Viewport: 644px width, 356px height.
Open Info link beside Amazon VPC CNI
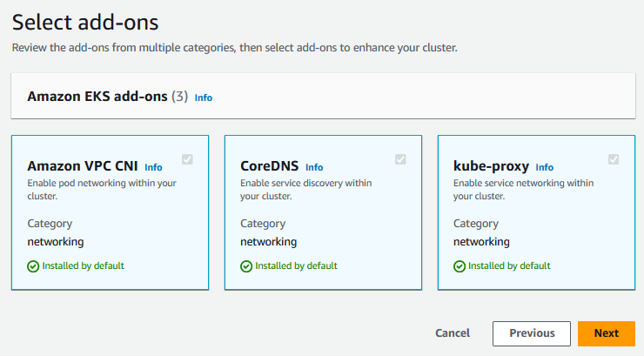[153, 167]
